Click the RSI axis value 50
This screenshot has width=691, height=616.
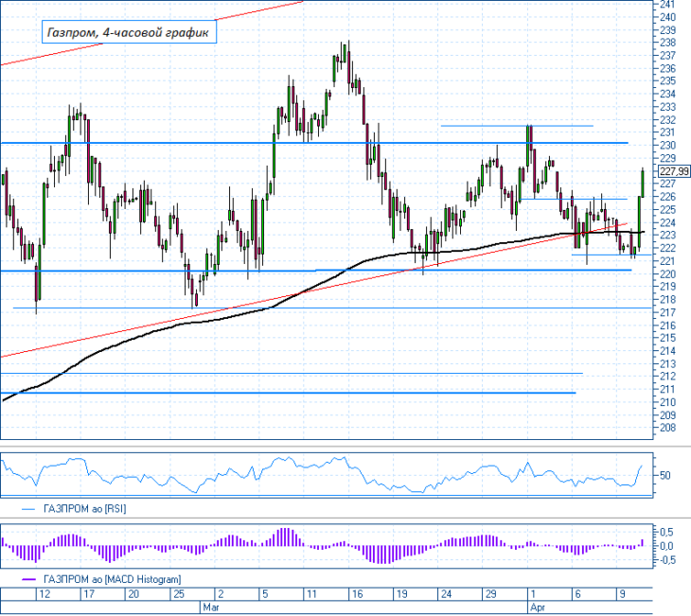pyautogui.click(x=665, y=475)
